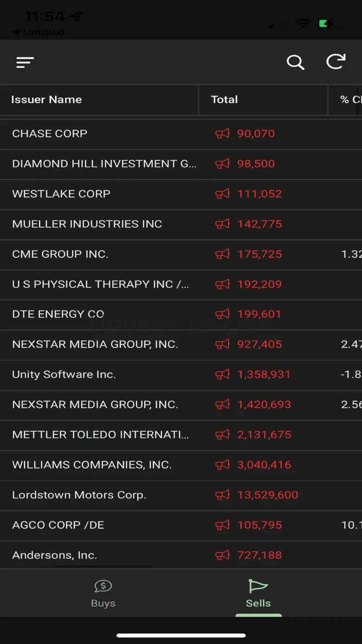Tap megaphone icon beside 1,420,693
The image size is (362, 644).
pos(222,405)
